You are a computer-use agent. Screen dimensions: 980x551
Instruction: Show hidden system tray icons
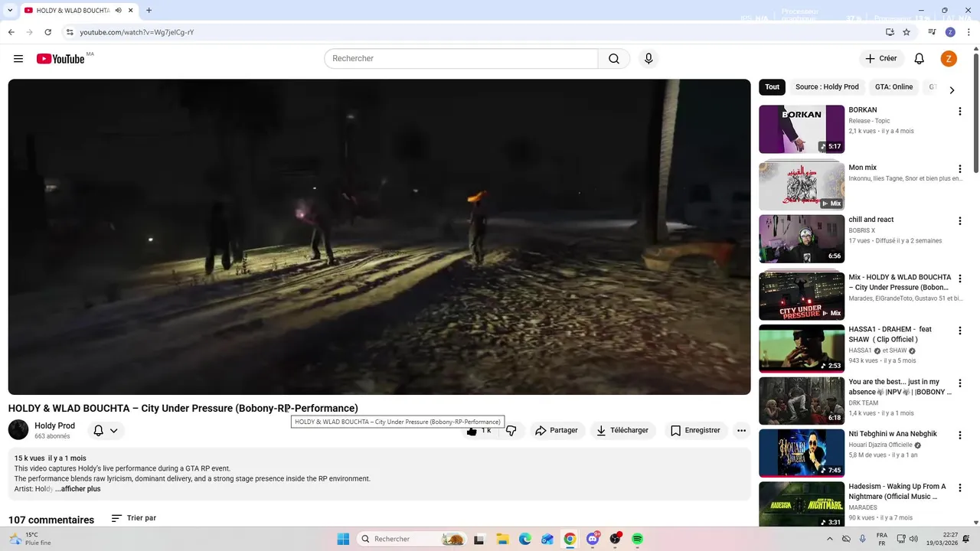(830, 539)
